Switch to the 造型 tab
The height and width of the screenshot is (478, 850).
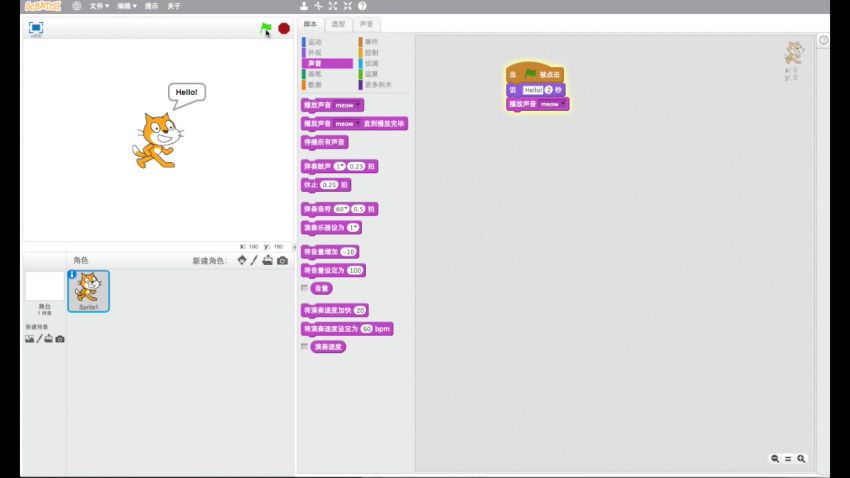(x=338, y=24)
